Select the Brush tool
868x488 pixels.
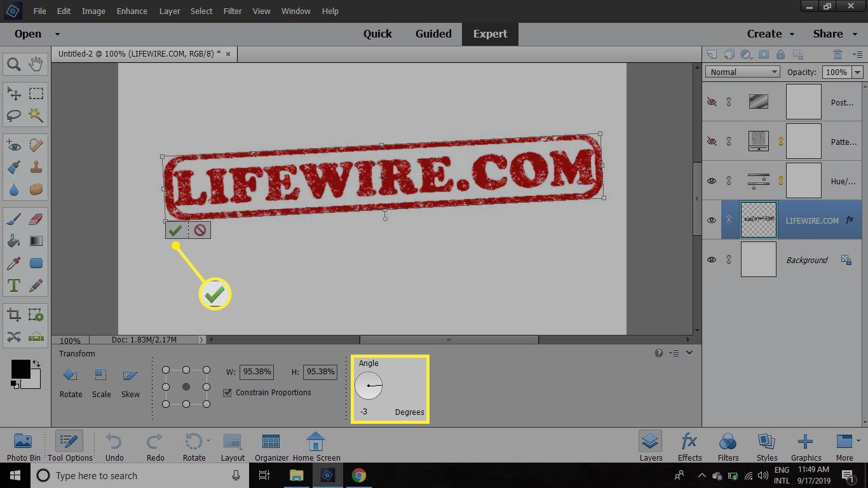point(13,220)
